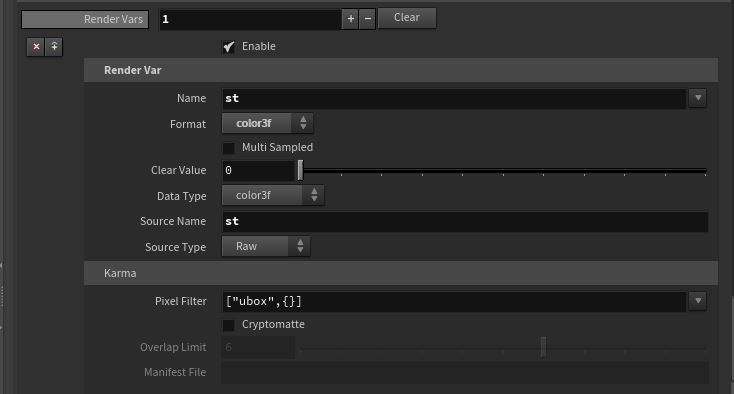734x394 pixels.
Task: Enable the Multi Sampled checkbox
Action: (228, 148)
